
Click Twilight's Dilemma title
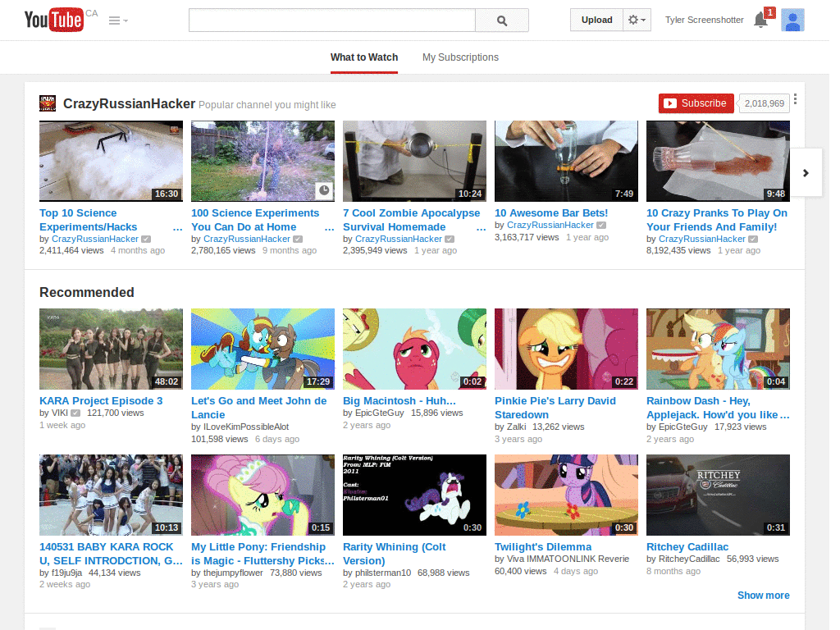pos(543,547)
